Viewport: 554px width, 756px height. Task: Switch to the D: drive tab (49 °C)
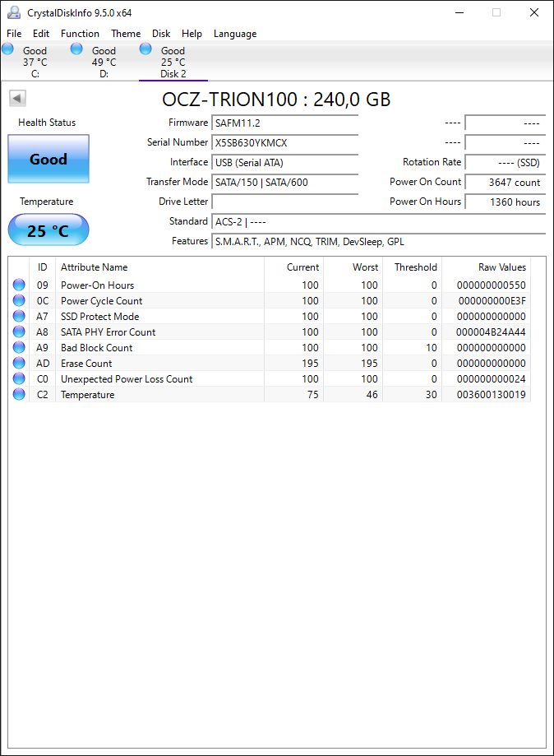tap(104, 62)
